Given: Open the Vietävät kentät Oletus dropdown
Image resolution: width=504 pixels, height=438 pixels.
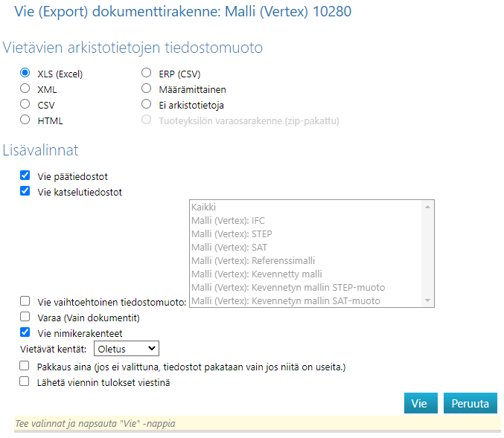Looking at the screenshot, I should coord(127,349).
